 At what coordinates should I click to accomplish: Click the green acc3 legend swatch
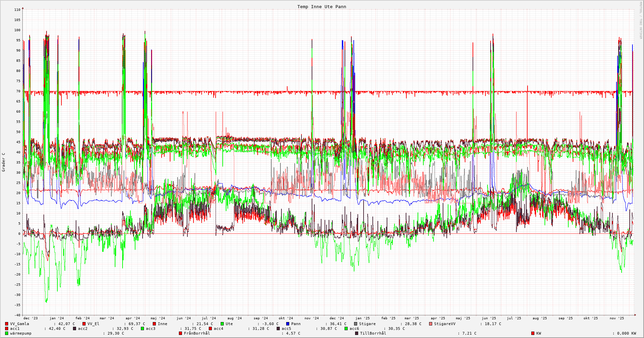click(x=142, y=328)
